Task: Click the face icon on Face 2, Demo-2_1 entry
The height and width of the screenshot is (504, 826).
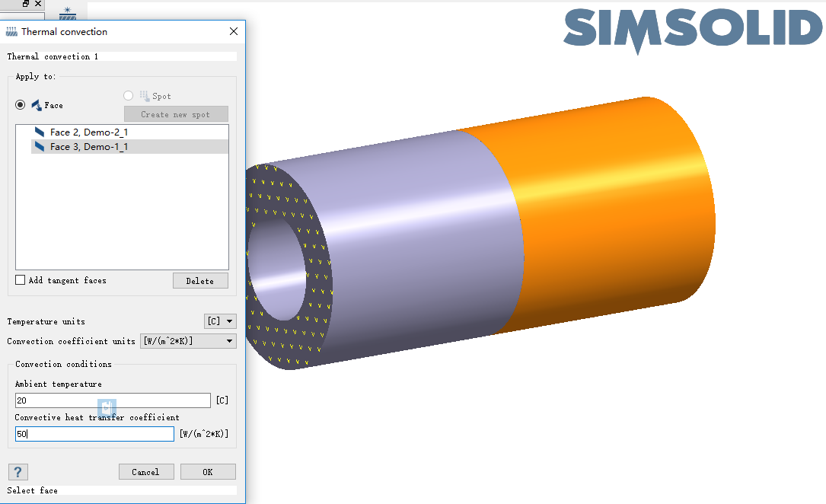Action: click(x=40, y=131)
